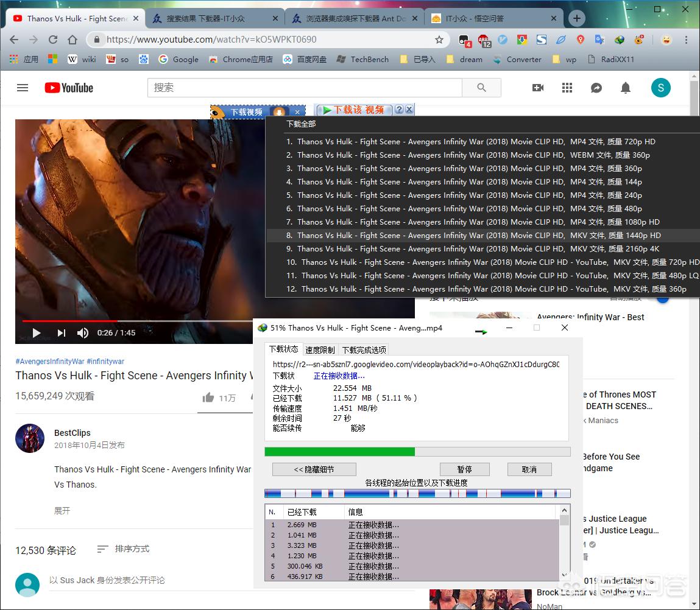Choose MP4 1080p HD download option
The image size is (700, 610).
[483, 222]
